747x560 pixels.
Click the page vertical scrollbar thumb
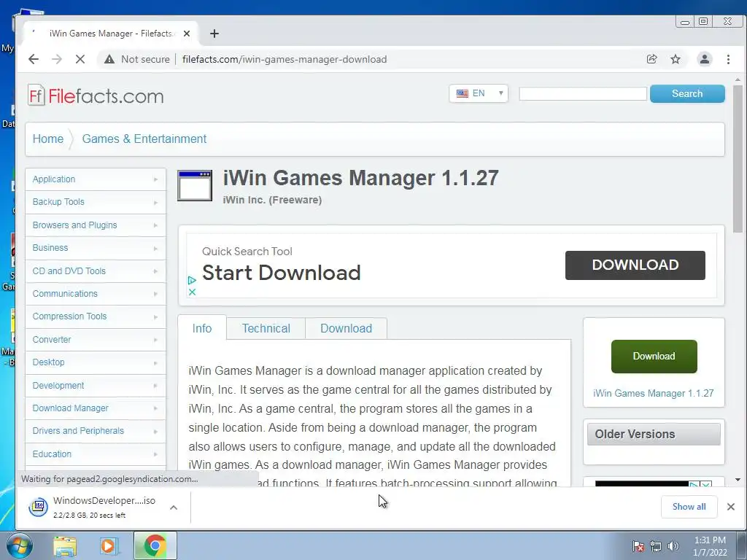(738, 159)
